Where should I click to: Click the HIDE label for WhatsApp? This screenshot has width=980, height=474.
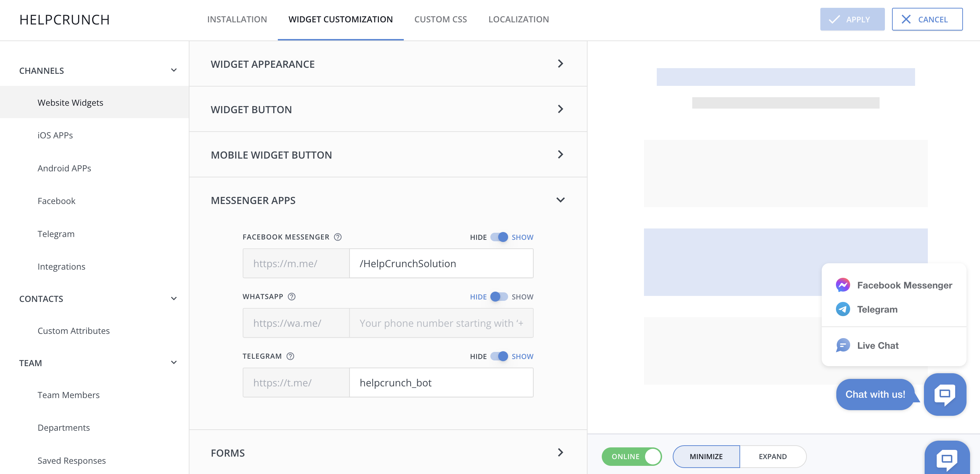[478, 297]
